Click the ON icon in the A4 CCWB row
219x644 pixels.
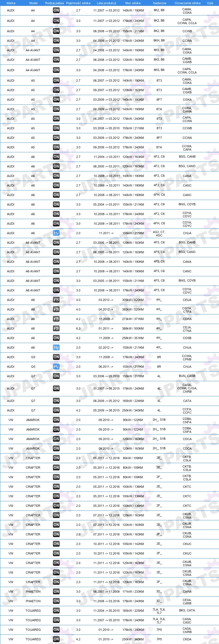56,31
